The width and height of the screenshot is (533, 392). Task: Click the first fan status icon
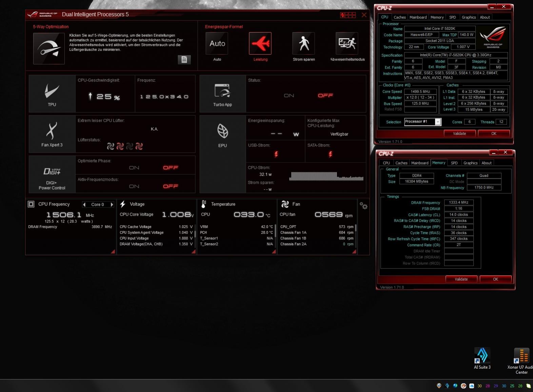point(111,146)
